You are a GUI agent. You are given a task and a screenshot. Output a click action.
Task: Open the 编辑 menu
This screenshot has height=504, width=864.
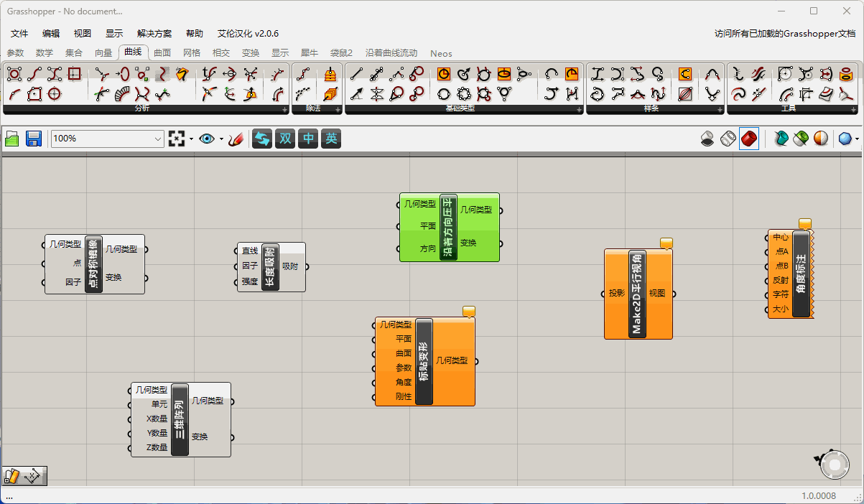tap(51, 34)
